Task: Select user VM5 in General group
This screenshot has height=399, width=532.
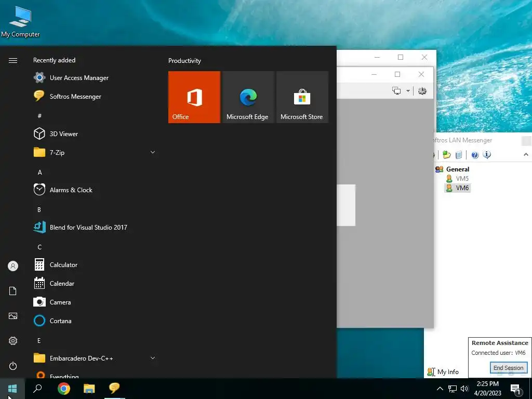Action: [x=457, y=179]
